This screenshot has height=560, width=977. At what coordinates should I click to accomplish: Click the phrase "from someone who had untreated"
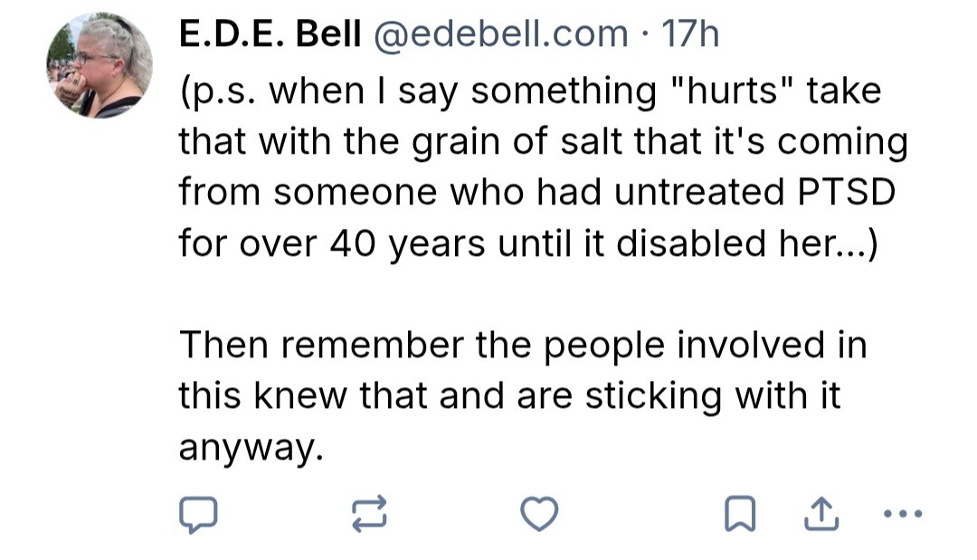468,192
